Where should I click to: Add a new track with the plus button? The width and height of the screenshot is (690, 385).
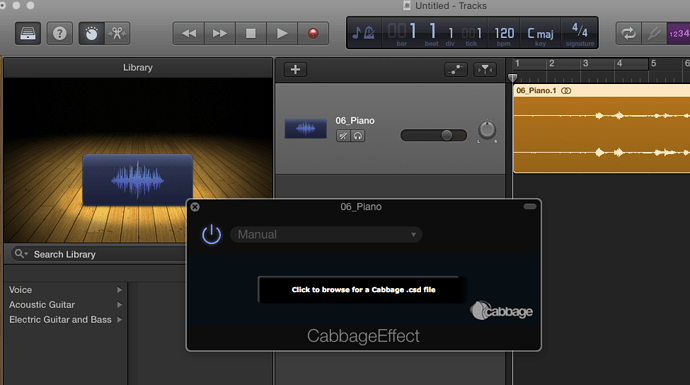295,70
